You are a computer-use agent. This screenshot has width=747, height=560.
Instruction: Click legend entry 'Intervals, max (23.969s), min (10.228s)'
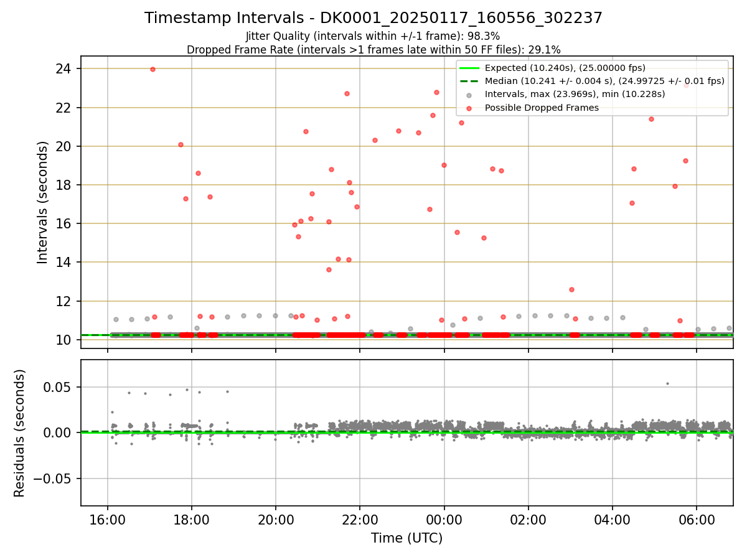pos(575,94)
